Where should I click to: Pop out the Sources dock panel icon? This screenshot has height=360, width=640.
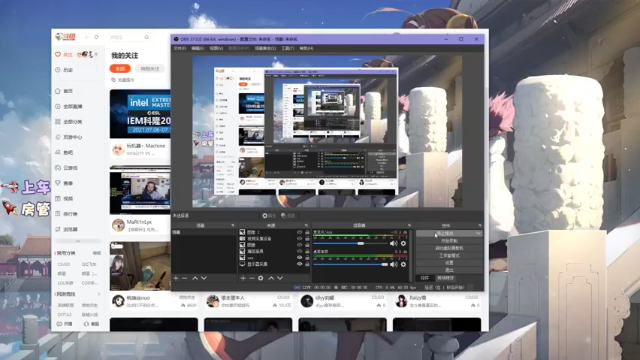point(306,225)
